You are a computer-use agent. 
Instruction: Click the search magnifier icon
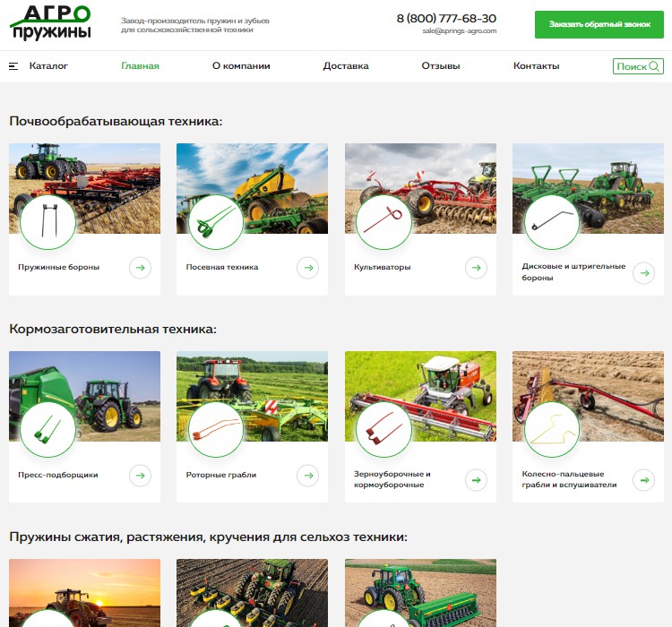pyautogui.click(x=654, y=66)
